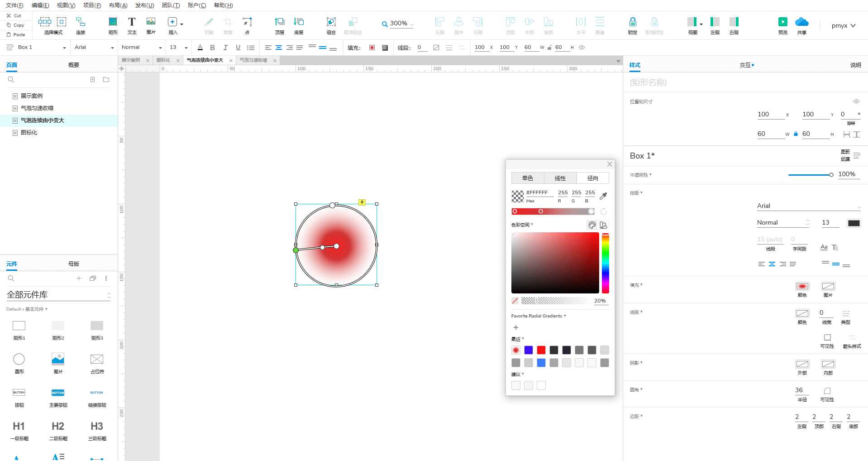Switch to the Outline tab
Screen dimensions: 868x461
(x=74, y=65)
